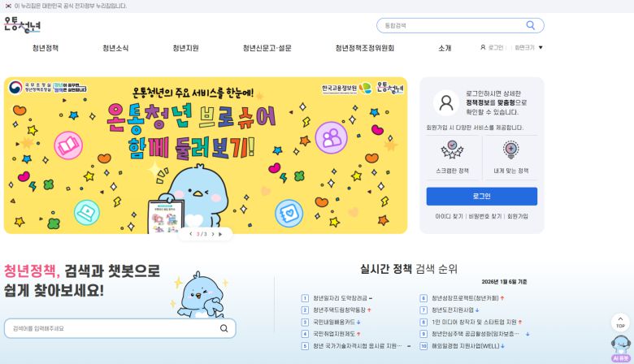
Task: Click the AI chatbot mascot icon
Action: (x=621, y=349)
